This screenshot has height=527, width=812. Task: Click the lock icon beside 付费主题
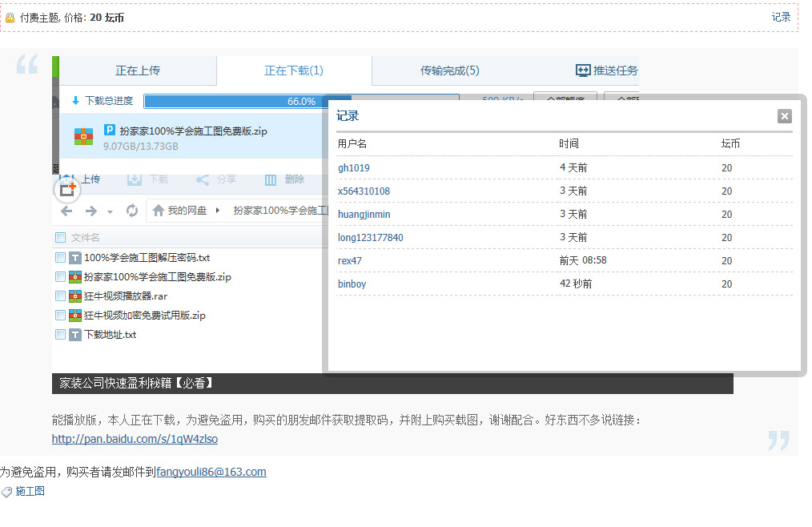pos(10,18)
